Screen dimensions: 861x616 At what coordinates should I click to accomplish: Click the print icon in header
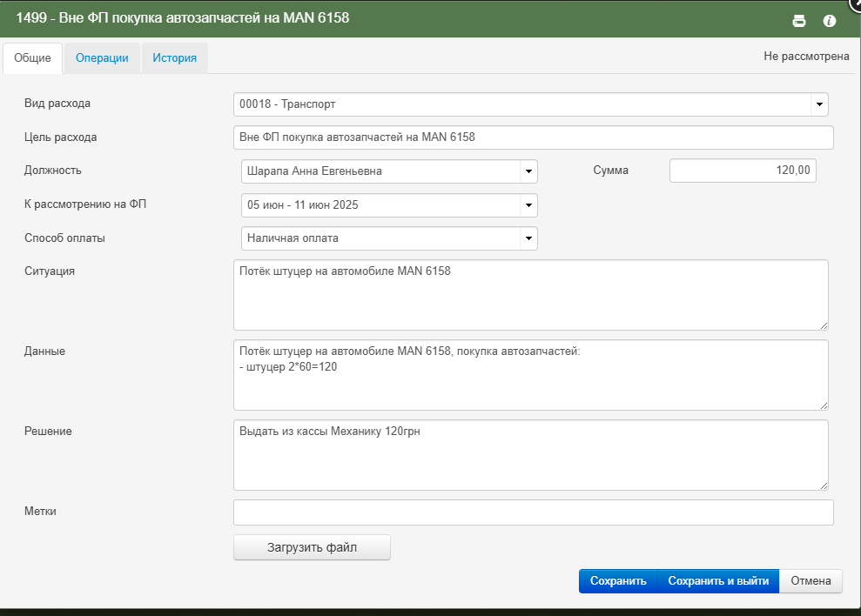(799, 21)
